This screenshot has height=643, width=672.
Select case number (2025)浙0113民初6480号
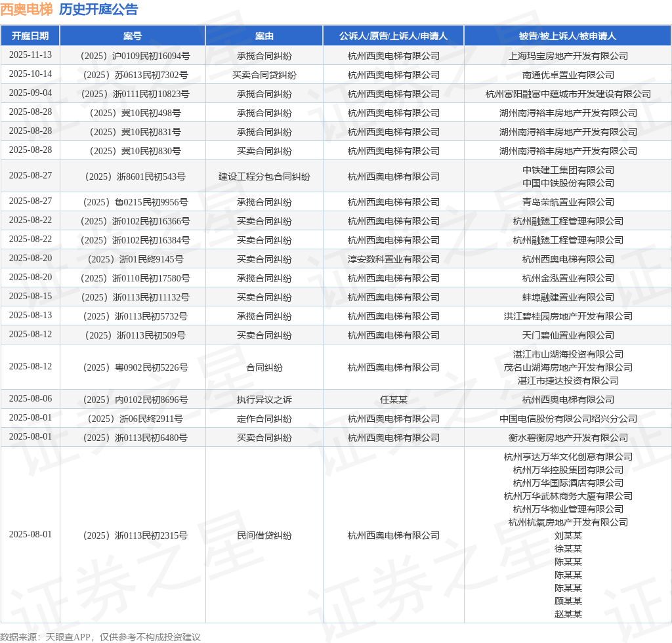pos(135,438)
